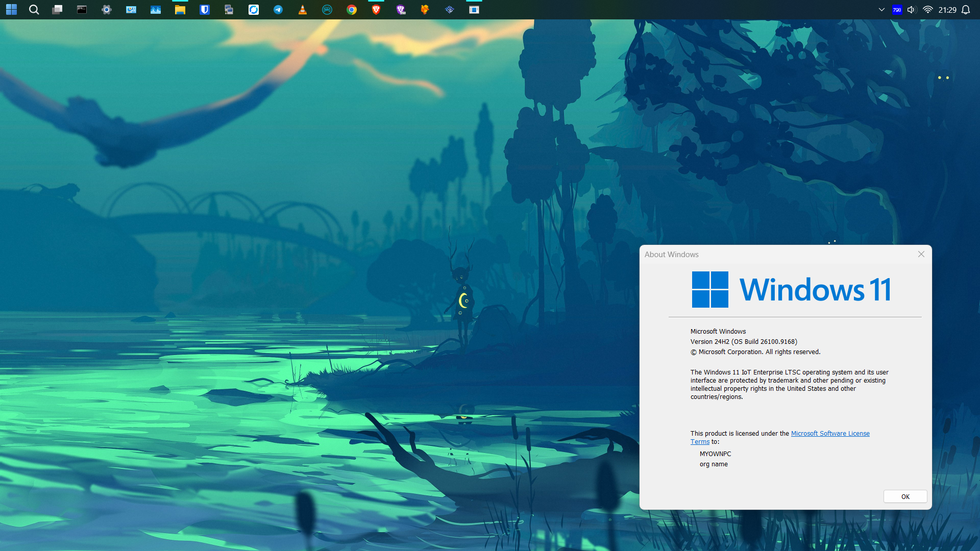Open the volume speaker tray icon
The height and width of the screenshot is (551, 980).
[x=912, y=10]
